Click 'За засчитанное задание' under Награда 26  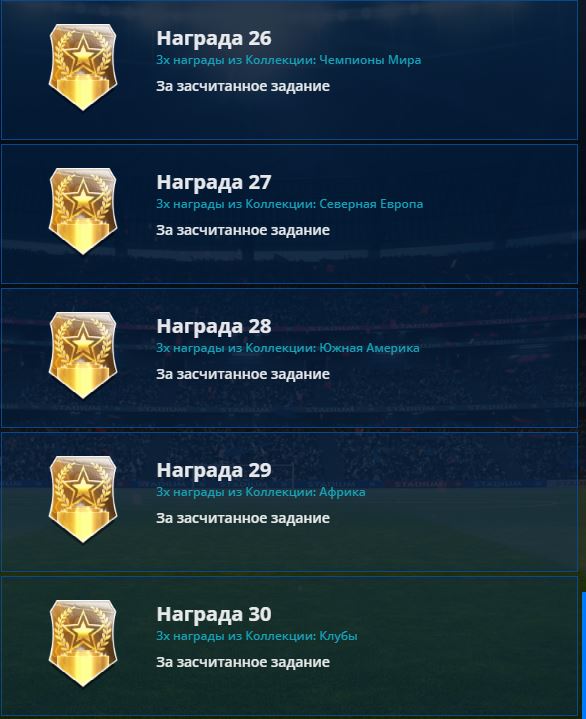click(243, 86)
